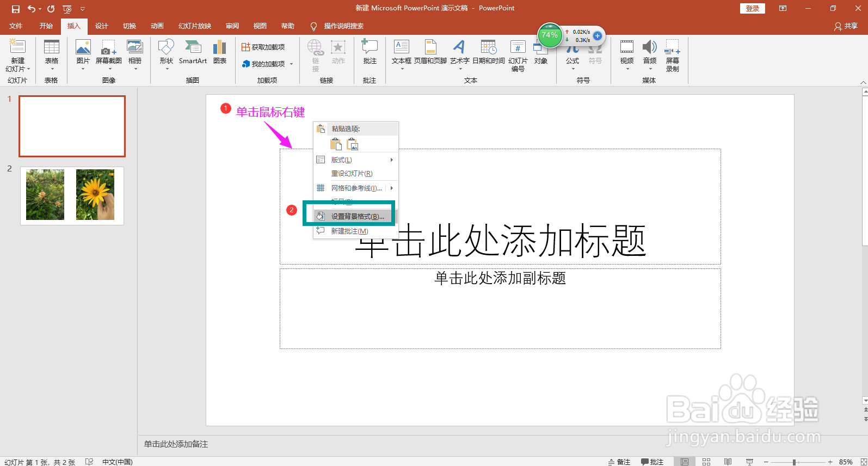Switch to the Design (设计) tab

coord(101,26)
